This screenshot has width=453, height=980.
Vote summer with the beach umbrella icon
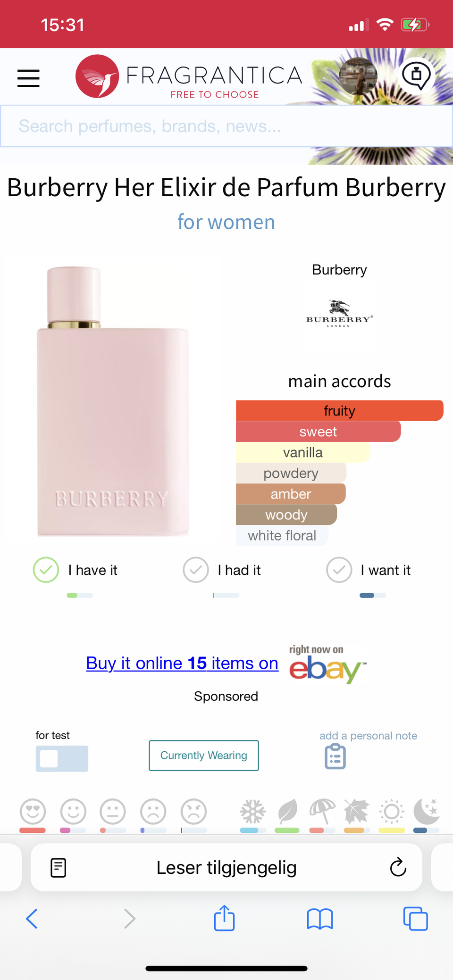[322, 812]
